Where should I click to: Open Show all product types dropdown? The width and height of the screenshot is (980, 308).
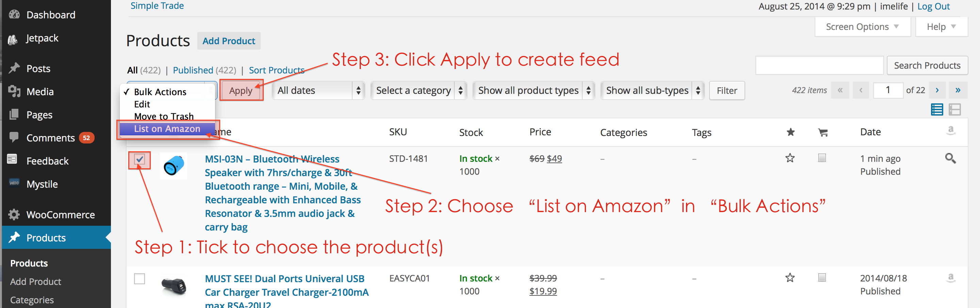tap(534, 90)
